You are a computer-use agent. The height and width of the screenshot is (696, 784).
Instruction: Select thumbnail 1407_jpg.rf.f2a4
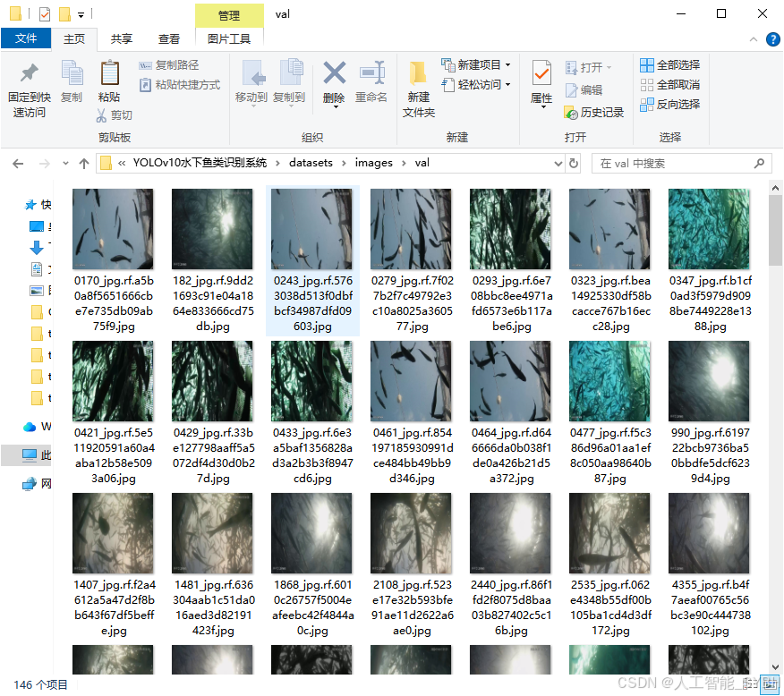click(x=113, y=533)
